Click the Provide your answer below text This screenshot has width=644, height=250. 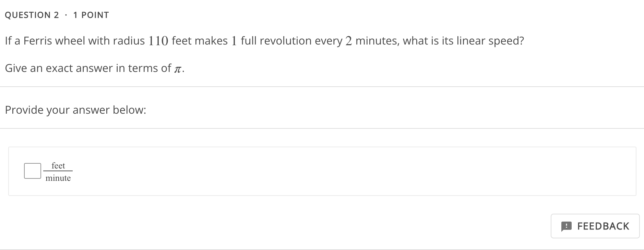click(x=75, y=110)
